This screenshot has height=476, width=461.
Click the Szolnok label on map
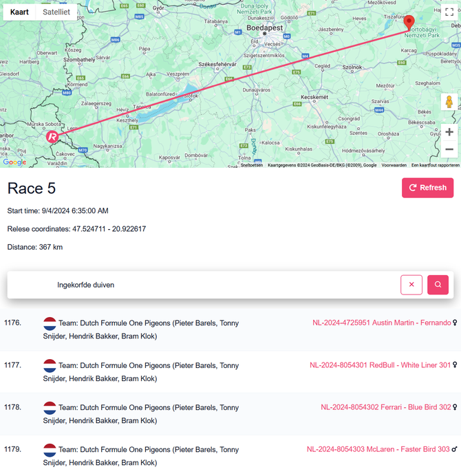tap(352, 67)
